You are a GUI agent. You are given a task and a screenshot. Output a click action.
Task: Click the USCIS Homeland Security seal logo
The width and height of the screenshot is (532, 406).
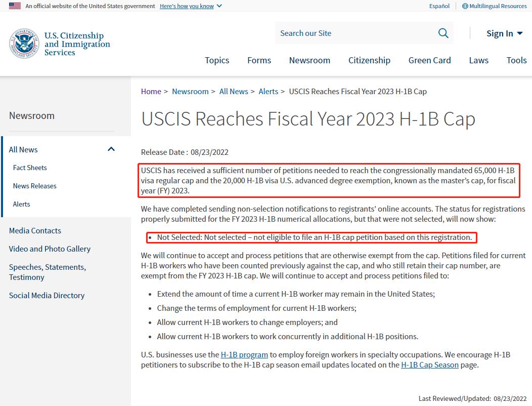point(24,44)
